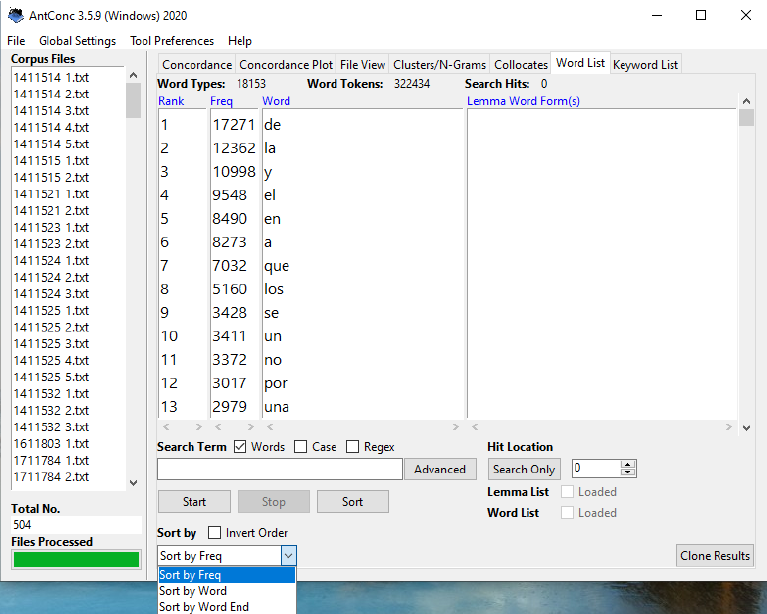767x614 pixels.
Task: Switch to the Concordance Plot tab
Action: 287,65
